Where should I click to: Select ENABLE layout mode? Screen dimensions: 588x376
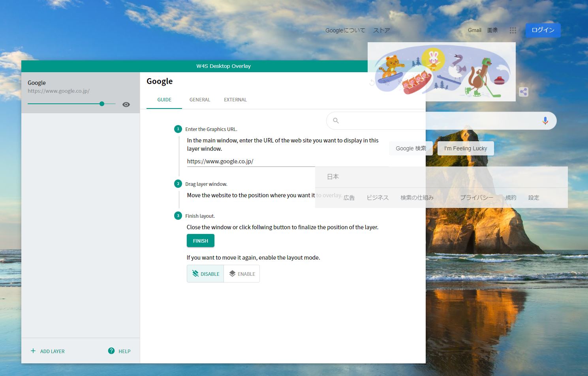click(x=242, y=274)
